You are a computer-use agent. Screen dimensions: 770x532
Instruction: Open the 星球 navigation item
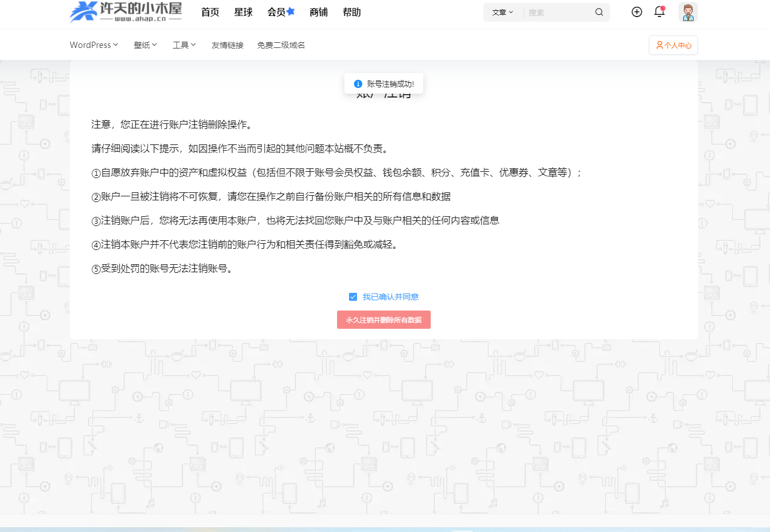(243, 12)
